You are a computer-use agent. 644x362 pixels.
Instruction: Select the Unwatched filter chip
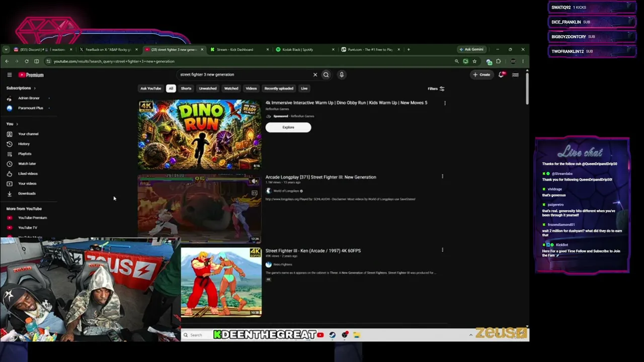click(x=208, y=88)
